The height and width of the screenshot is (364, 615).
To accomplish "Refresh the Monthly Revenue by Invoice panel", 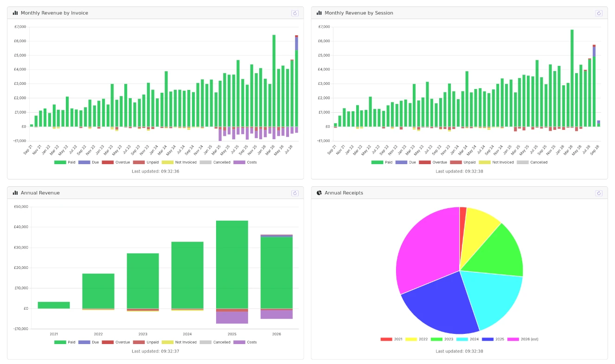I will click(295, 13).
